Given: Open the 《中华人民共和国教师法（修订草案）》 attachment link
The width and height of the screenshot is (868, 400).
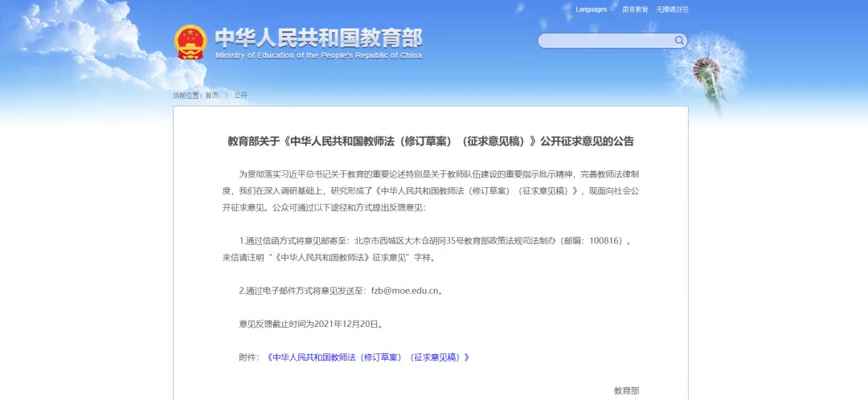Looking at the screenshot, I should click(367, 357).
